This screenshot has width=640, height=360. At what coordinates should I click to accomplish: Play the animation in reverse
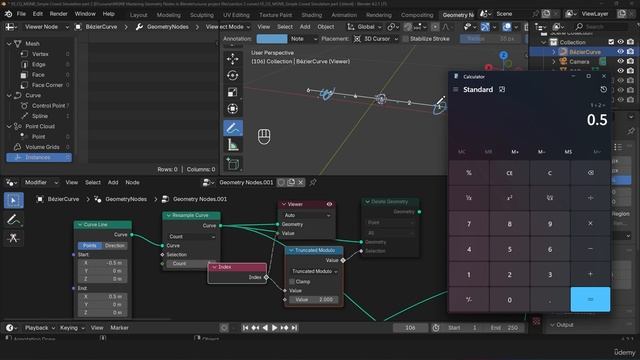point(265,328)
